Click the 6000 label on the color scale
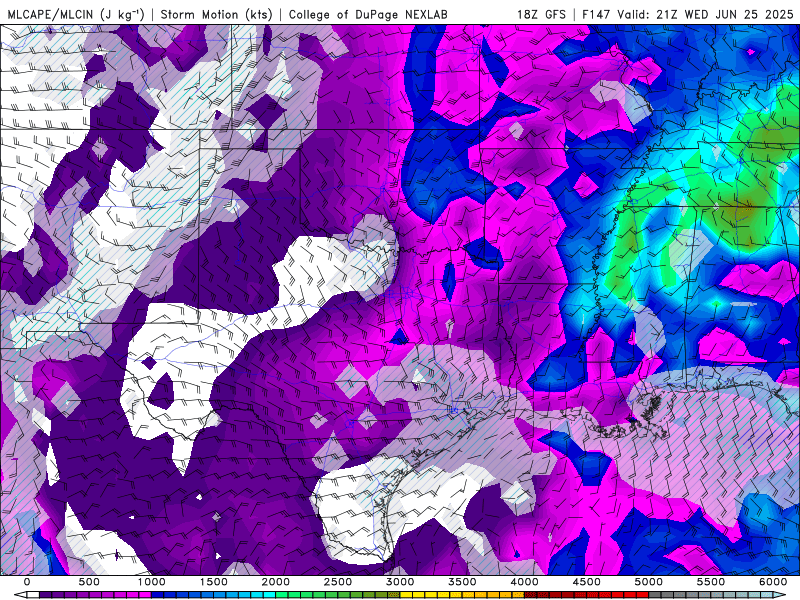Viewport: 800px width, 600px height. click(x=773, y=582)
